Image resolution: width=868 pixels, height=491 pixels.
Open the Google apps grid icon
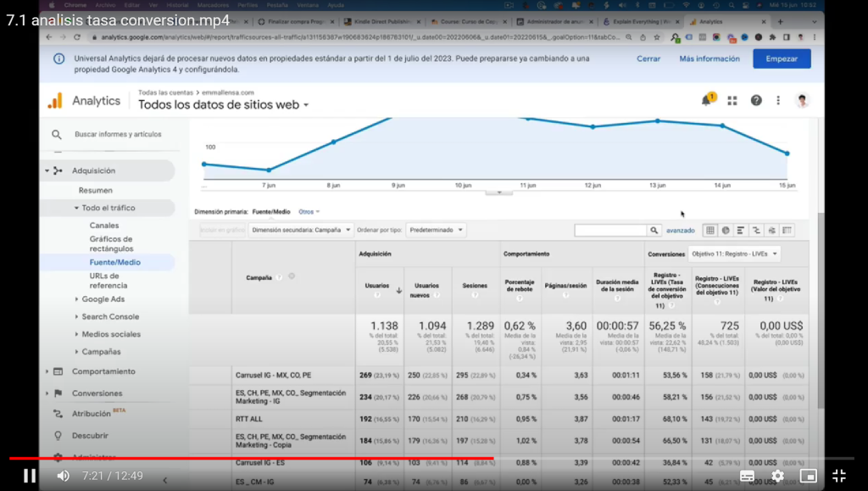[x=732, y=101]
